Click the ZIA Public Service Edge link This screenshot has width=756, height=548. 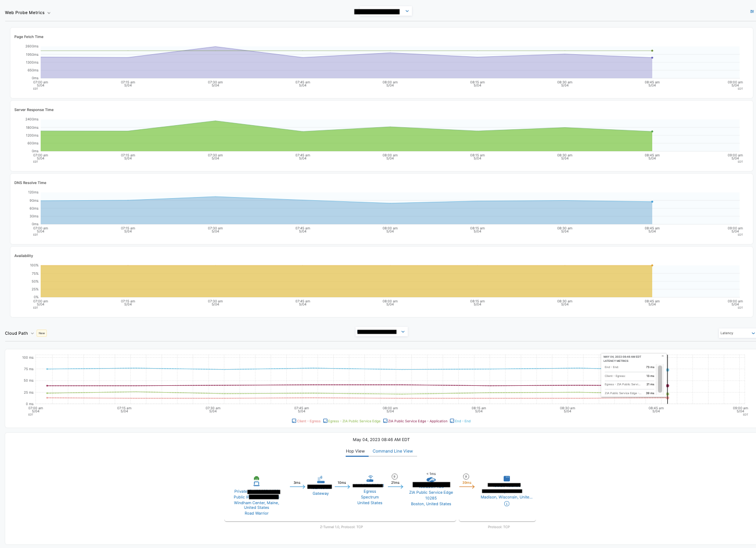coord(431,492)
